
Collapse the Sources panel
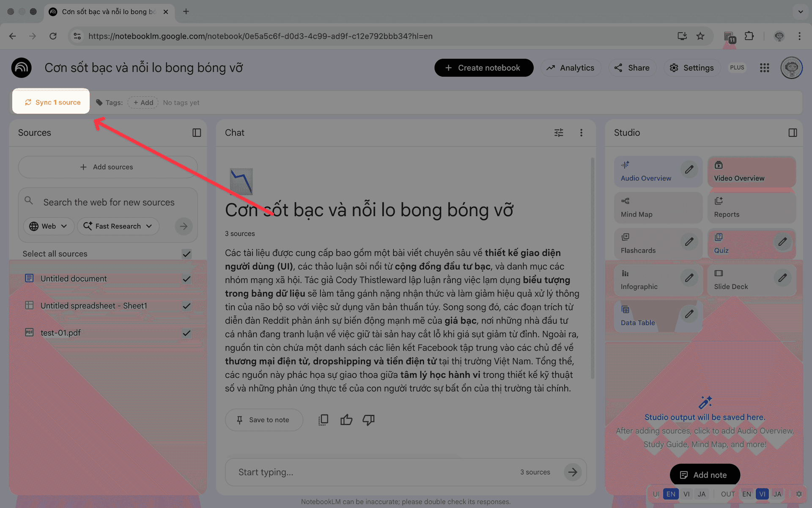(x=197, y=133)
